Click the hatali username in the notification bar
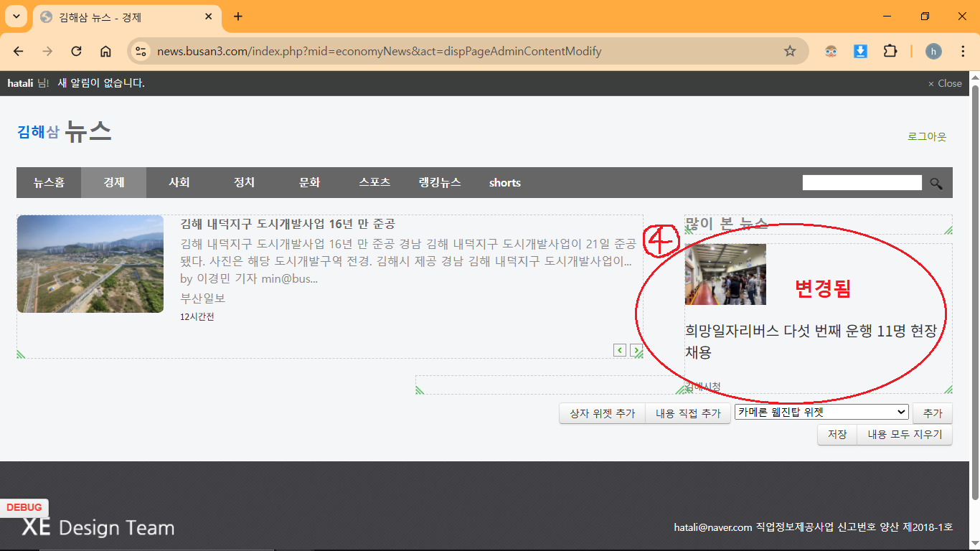The image size is (980, 551). coord(20,83)
